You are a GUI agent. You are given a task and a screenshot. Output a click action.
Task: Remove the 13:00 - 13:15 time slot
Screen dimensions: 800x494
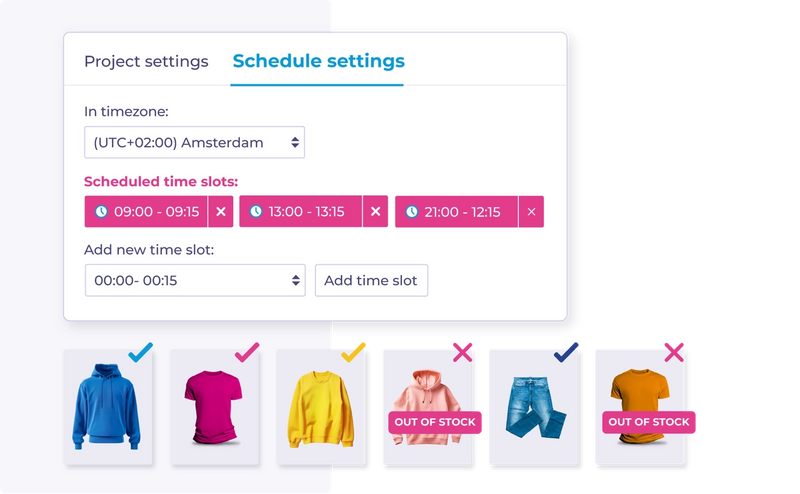point(376,211)
